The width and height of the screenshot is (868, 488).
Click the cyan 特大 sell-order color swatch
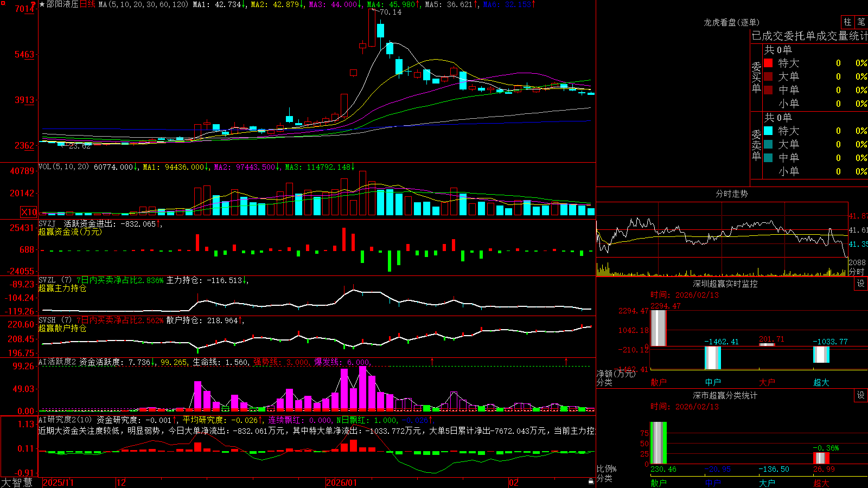click(x=768, y=131)
